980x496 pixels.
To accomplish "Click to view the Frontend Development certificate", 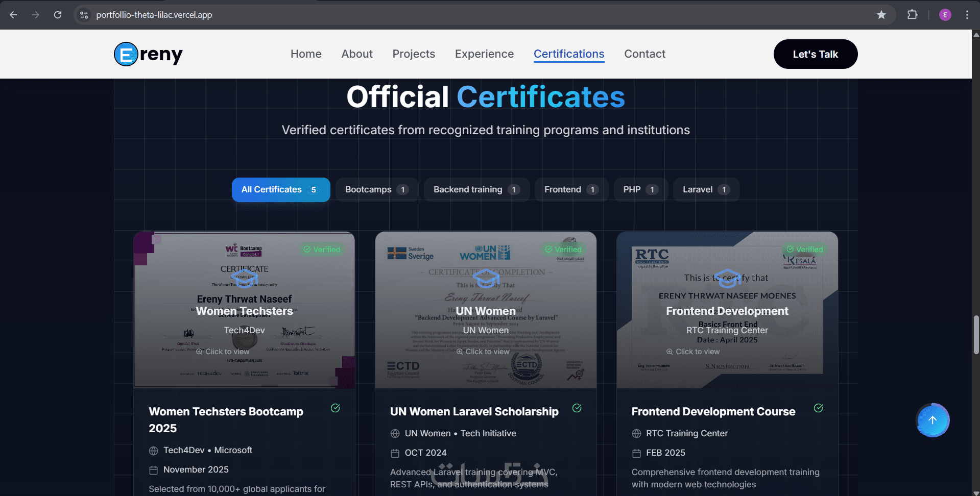I will click(693, 352).
